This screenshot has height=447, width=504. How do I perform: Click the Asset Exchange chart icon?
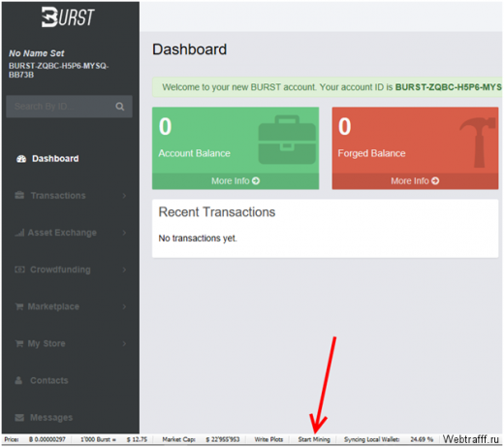tap(19, 233)
